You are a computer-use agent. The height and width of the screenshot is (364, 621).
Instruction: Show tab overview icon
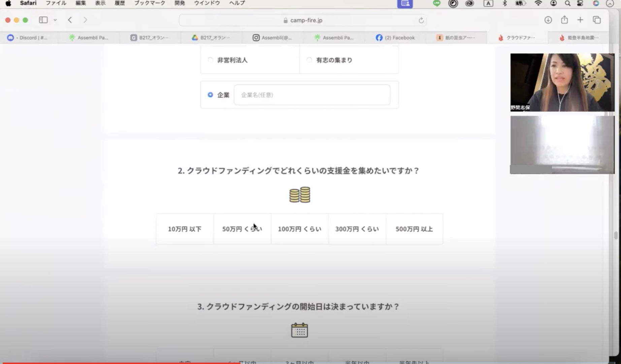596,20
